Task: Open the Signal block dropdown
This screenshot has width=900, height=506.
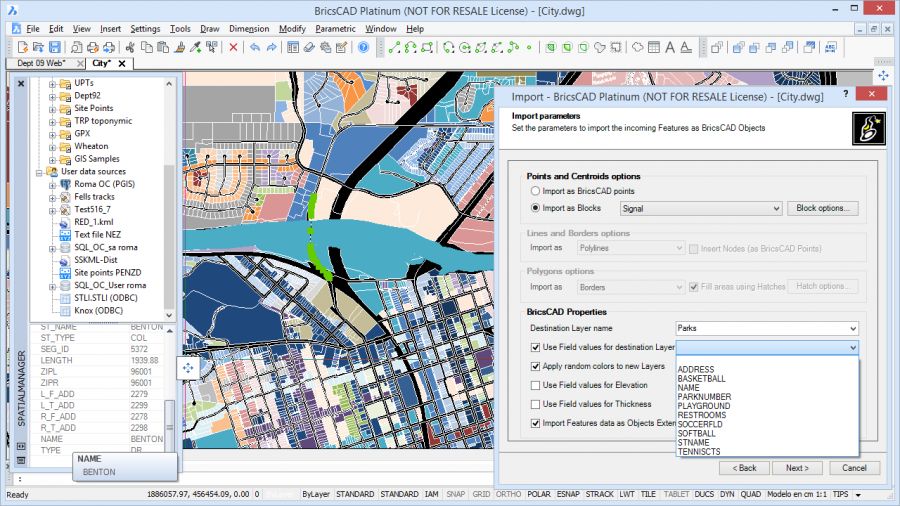Action: coord(776,209)
